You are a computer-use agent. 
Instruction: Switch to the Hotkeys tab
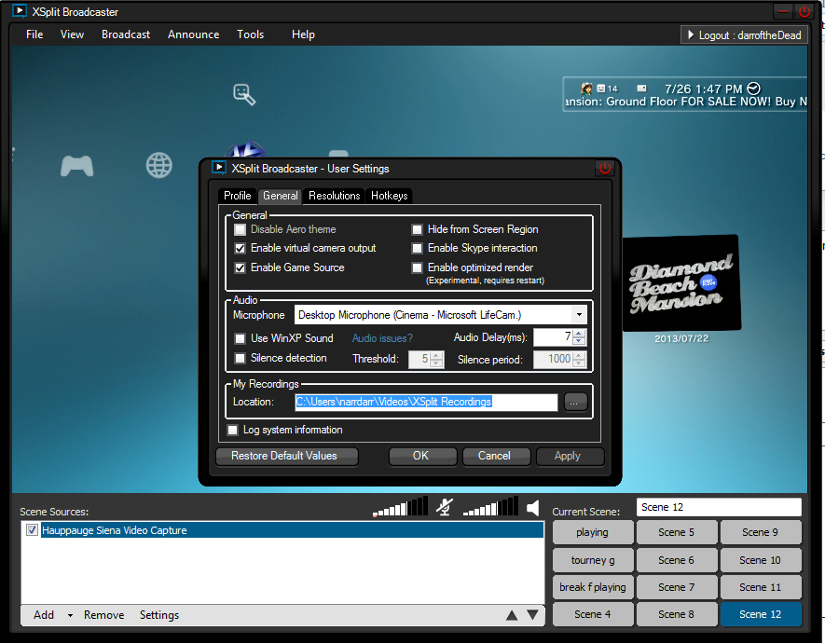coord(390,196)
